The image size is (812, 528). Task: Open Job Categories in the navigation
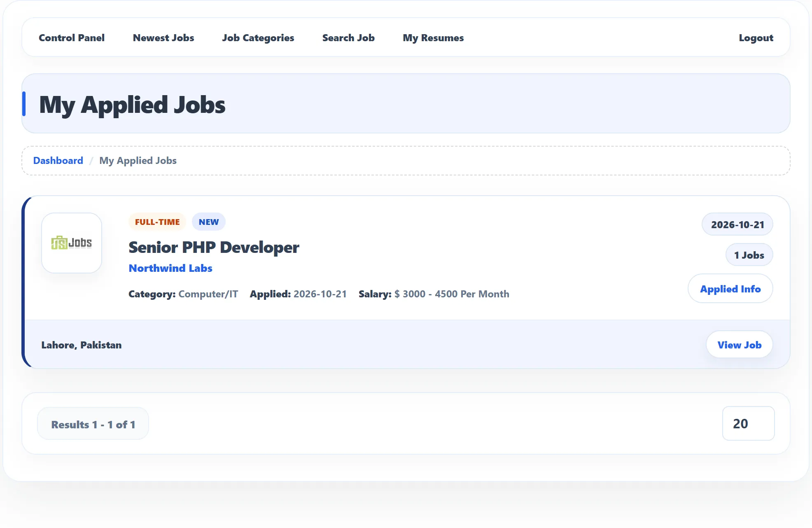pos(258,38)
